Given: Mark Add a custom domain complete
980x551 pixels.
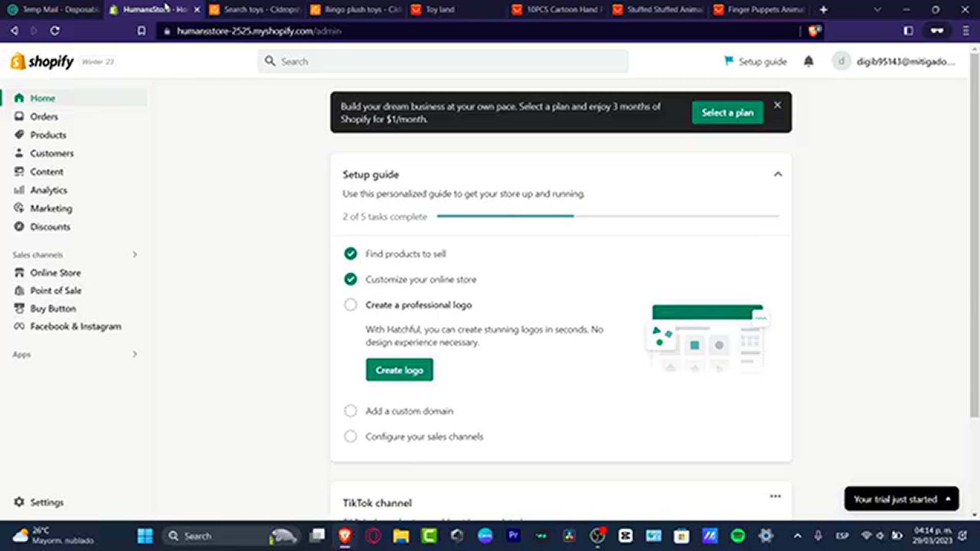Looking at the screenshot, I should (x=350, y=411).
